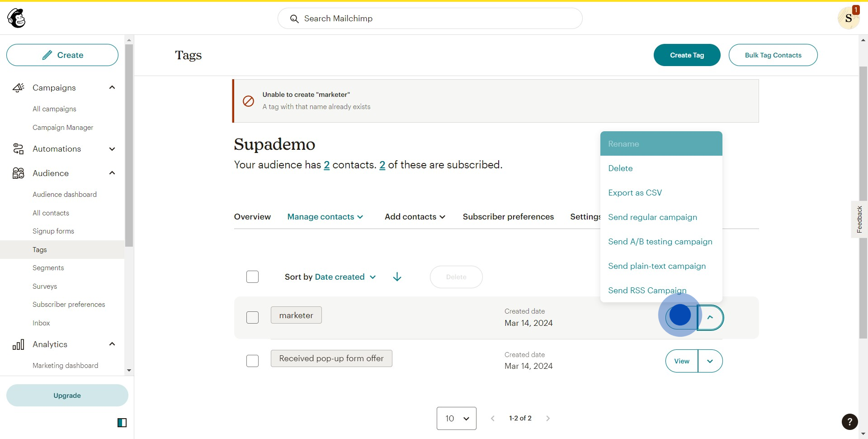The width and height of the screenshot is (868, 439).
Task: Click the Create Tag button
Action: [687, 55]
